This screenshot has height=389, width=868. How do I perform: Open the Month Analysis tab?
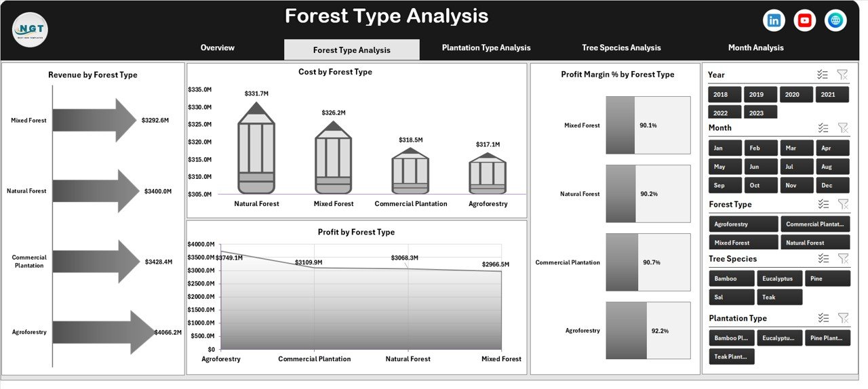(755, 48)
